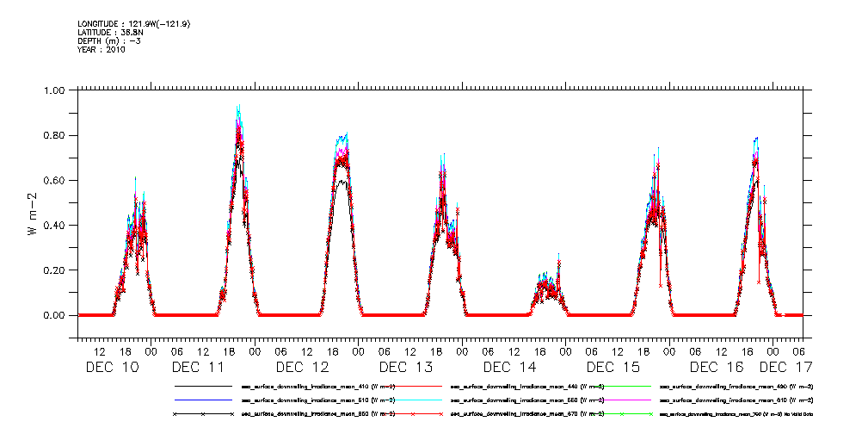Image resolution: width=868 pixels, height=434 pixels.
Task: Click the irradiance_mean_410 legend label
Action: tap(318, 386)
